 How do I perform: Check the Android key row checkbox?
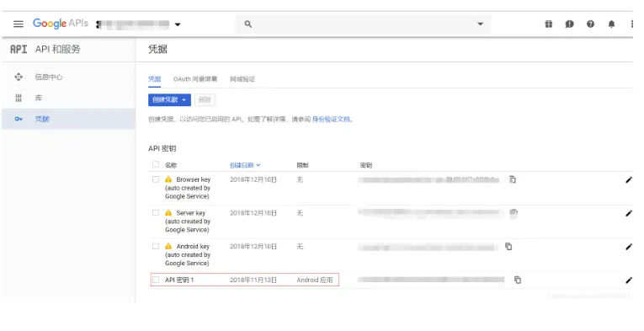pyautogui.click(x=156, y=246)
